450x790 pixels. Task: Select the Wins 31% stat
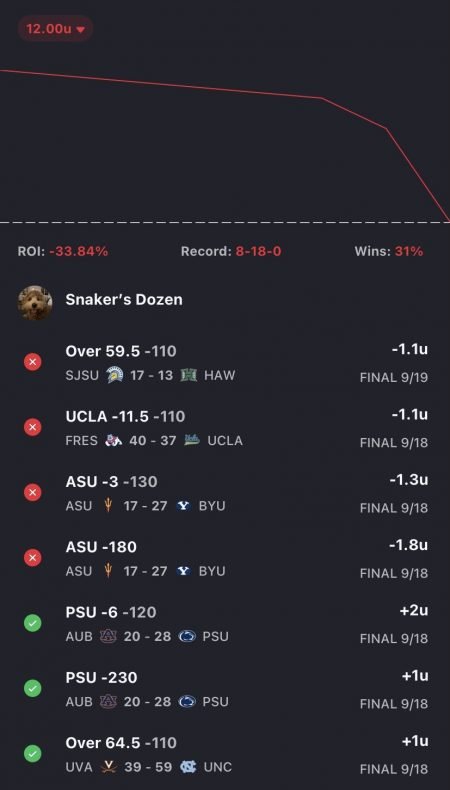coord(389,251)
